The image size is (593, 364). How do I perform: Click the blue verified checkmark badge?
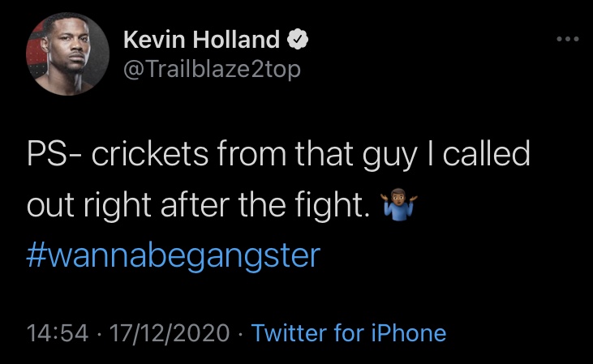[x=298, y=39]
